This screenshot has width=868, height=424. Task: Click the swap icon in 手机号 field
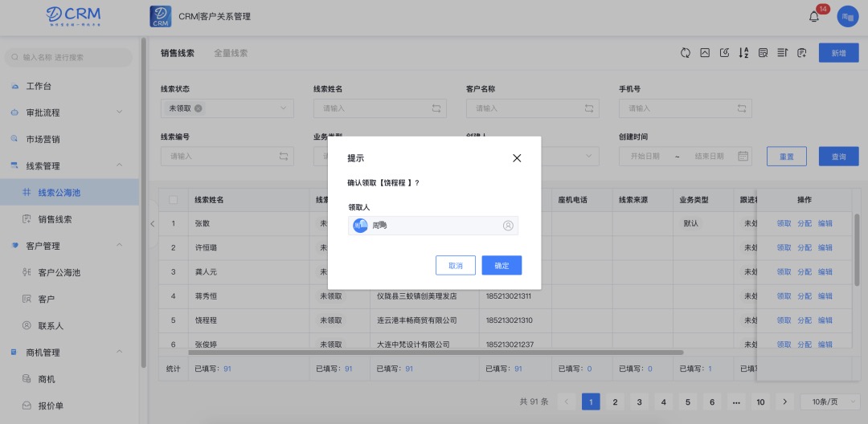(743, 108)
